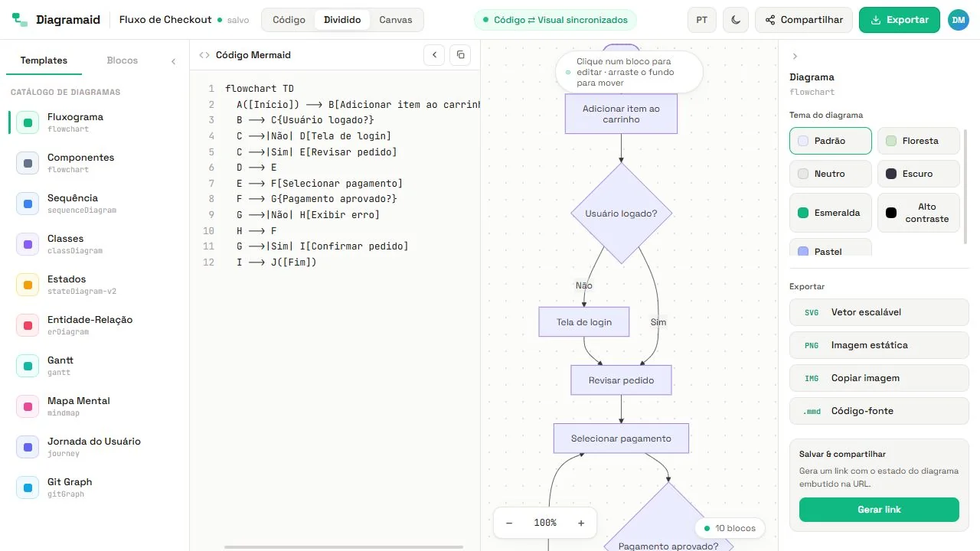
Task: Open the Estados diagram icon
Action: 28,285
